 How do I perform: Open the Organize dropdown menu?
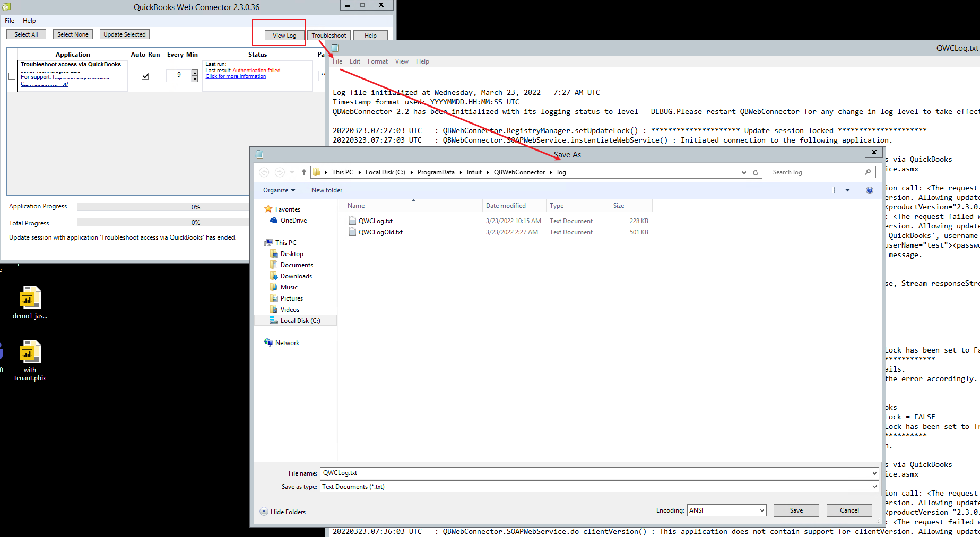279,190
